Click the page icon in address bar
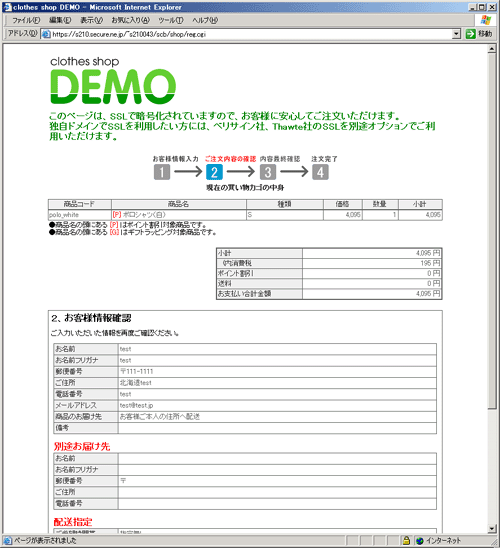 click(x=46, y=34)
